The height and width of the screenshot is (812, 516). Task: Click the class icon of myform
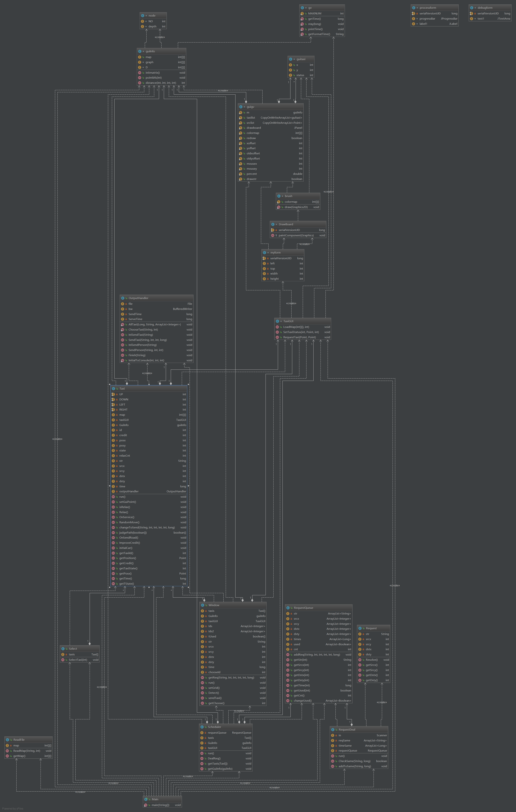click(x=264, y=253)
